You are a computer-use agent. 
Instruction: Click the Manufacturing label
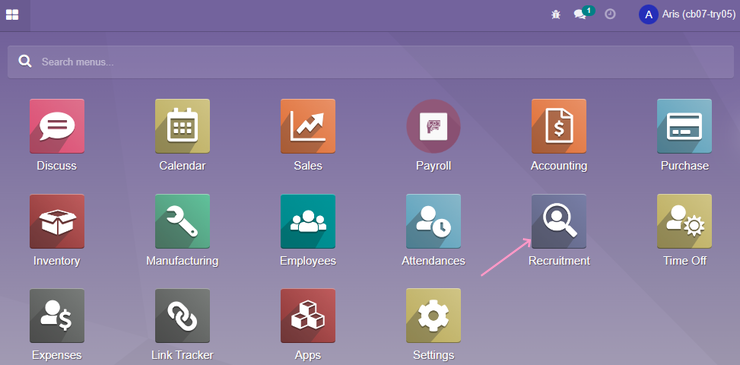click(x=182, y=261)
